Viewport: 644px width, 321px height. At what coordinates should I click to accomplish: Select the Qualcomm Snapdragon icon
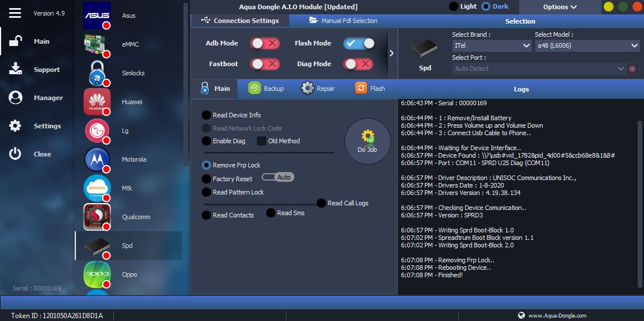click(97, 217)
